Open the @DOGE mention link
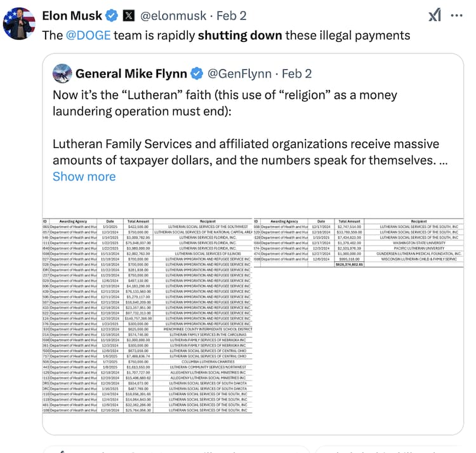This screenshot has height=453, width=476. [x=88, y=36]
